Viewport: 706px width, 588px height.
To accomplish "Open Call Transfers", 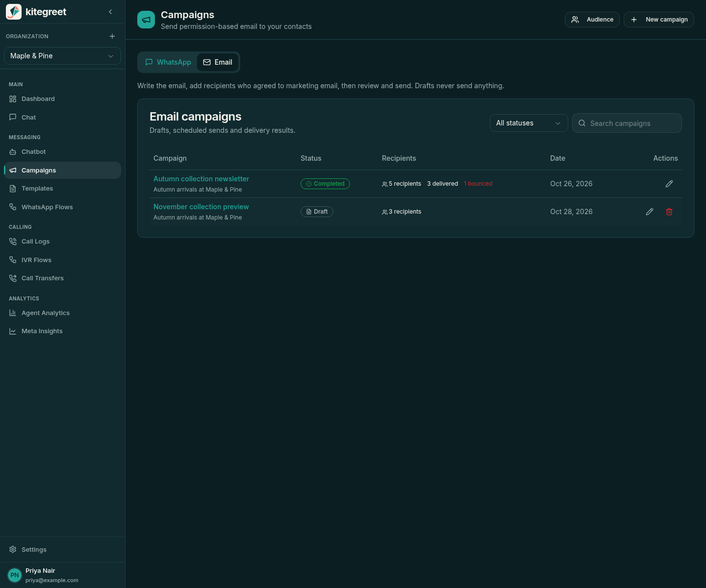I will tap(62, 278).
